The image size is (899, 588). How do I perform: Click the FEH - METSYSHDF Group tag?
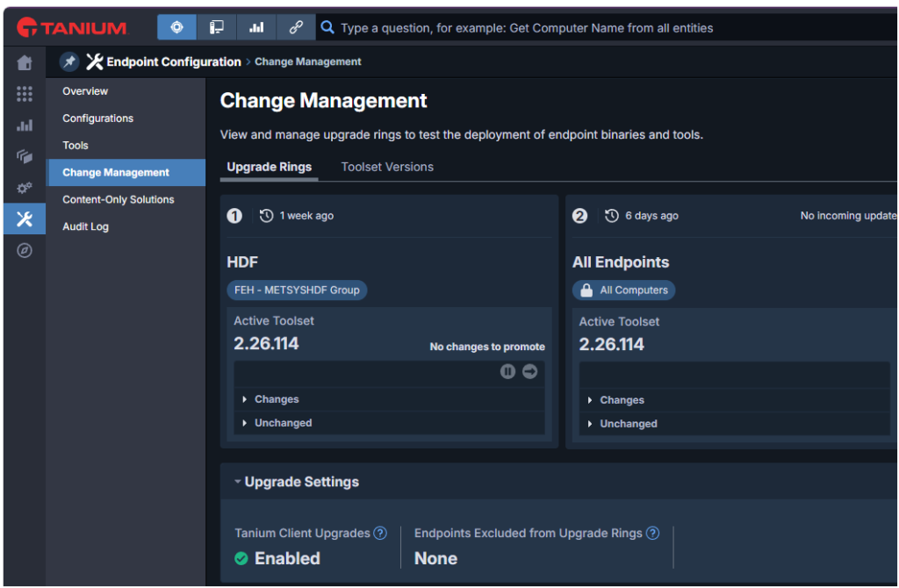coord(297,290)
